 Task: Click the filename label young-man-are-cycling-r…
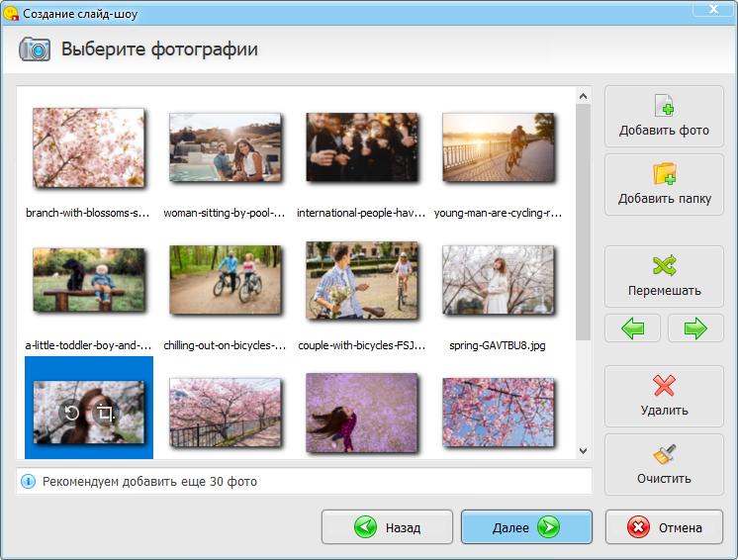click(x=498, y=213)
